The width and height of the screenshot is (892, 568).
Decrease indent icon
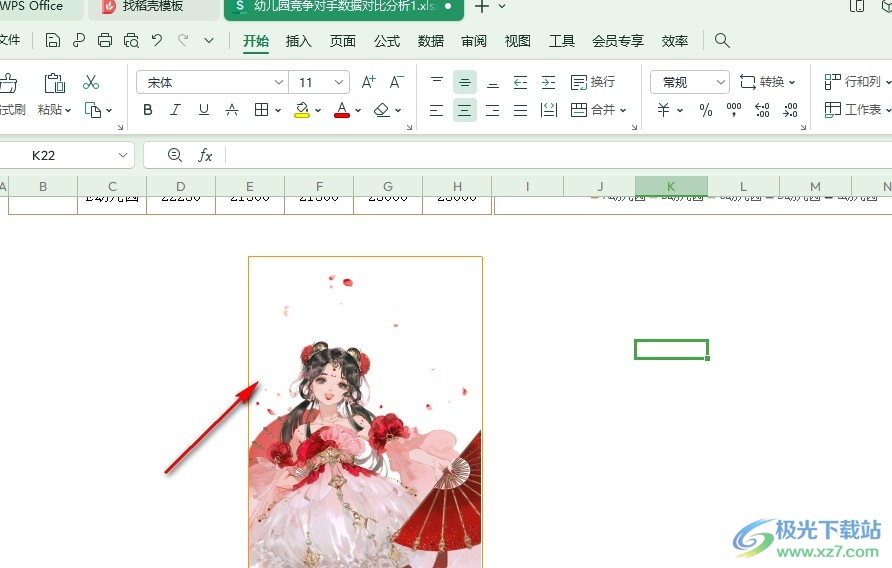pos(521,83)
